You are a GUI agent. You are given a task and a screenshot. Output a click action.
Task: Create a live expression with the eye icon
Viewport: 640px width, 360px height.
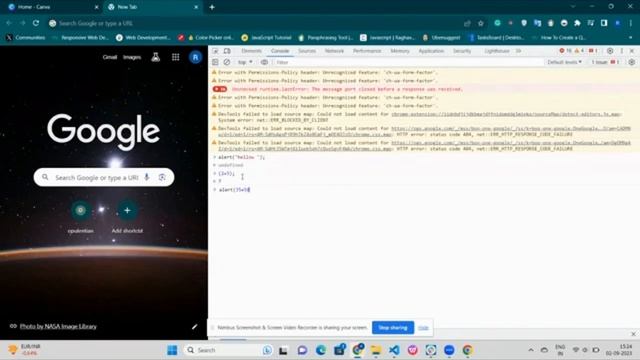pos(264,62)
